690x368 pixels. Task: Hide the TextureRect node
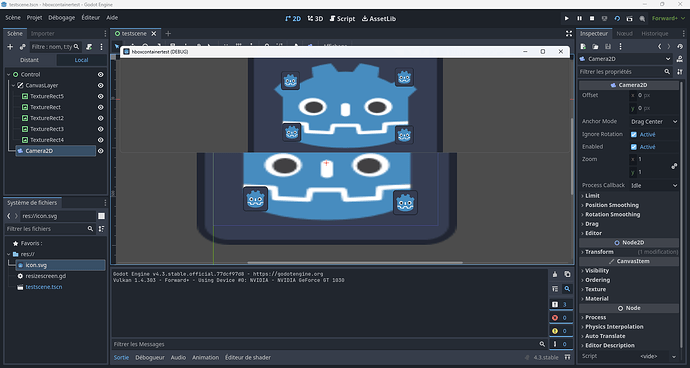click(100, 107)
